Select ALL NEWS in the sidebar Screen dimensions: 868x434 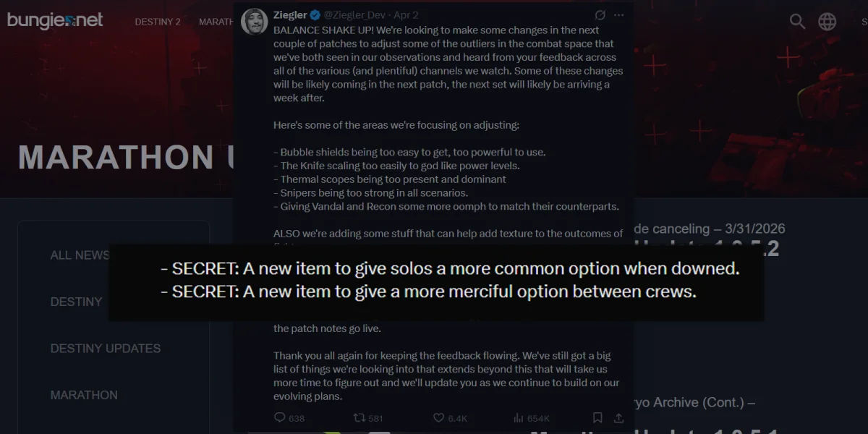80,255
